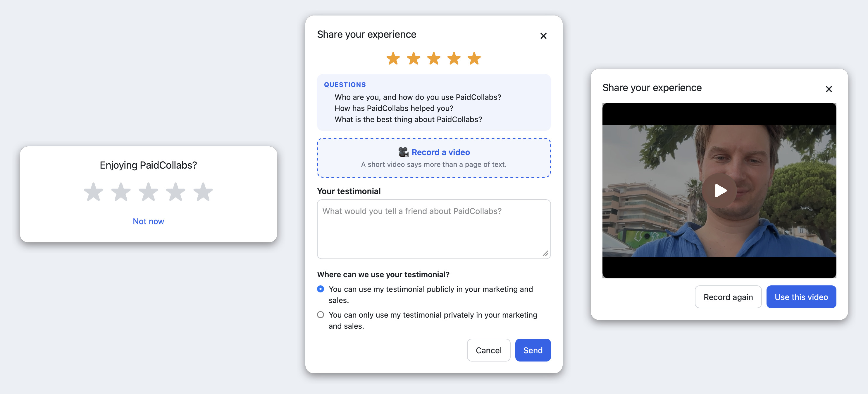Grab the testimonial textarea resize handle
The image size is (868, 394).
pyautogui.click(x=545, y=253)
